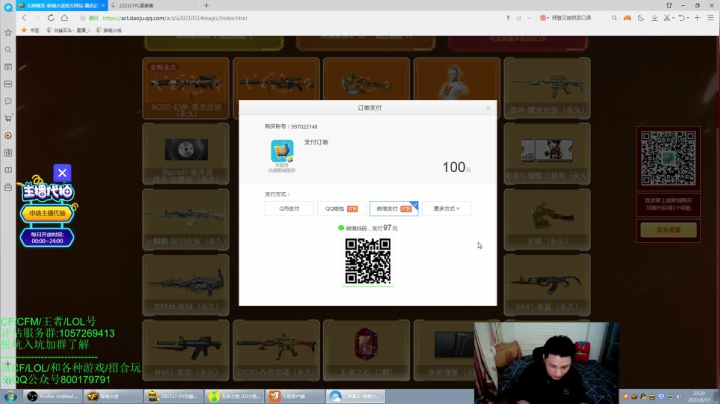720x404 pixels.
Task: Close the first browser tab
Action: [103, 6]
